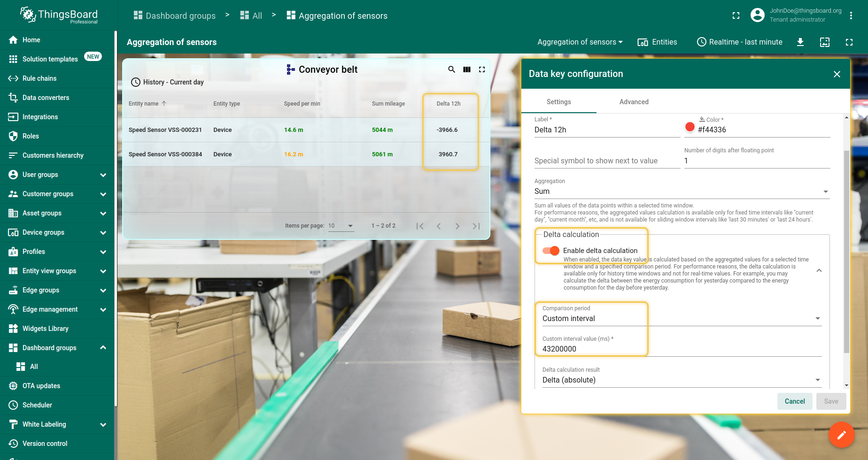Viewport: 868px width, 460px height.
Task: Expand Asset groups in sidebar
Action: pyautogui.click(x=103, y=214)
